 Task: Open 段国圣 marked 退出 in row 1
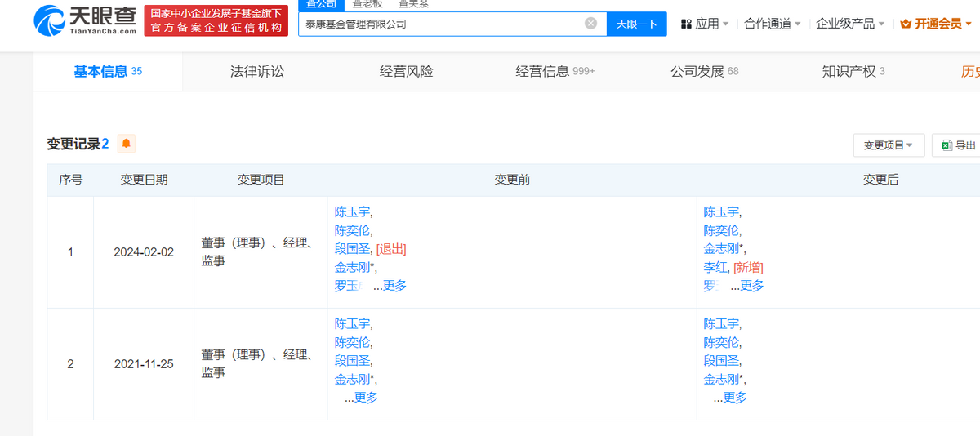(x=352, y=249)
